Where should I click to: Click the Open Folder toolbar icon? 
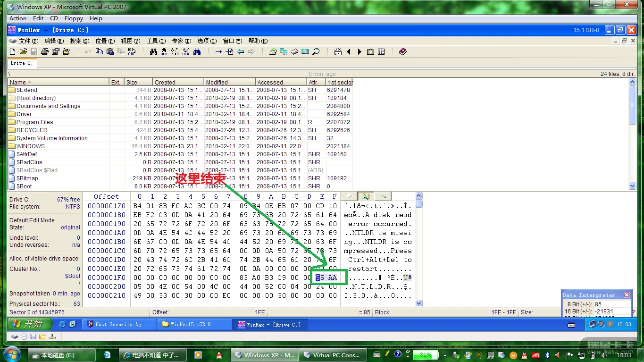pyautogui.click(x=67, y=51)
